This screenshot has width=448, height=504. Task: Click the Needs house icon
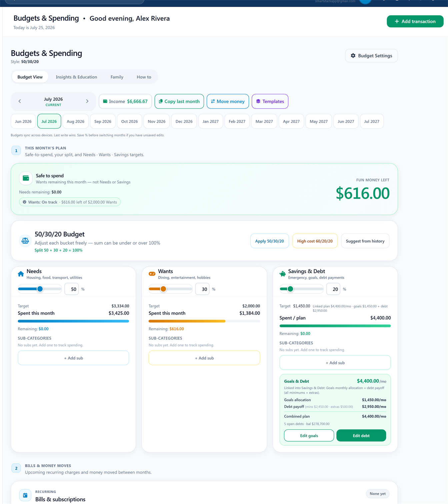[x=21, y=274]
